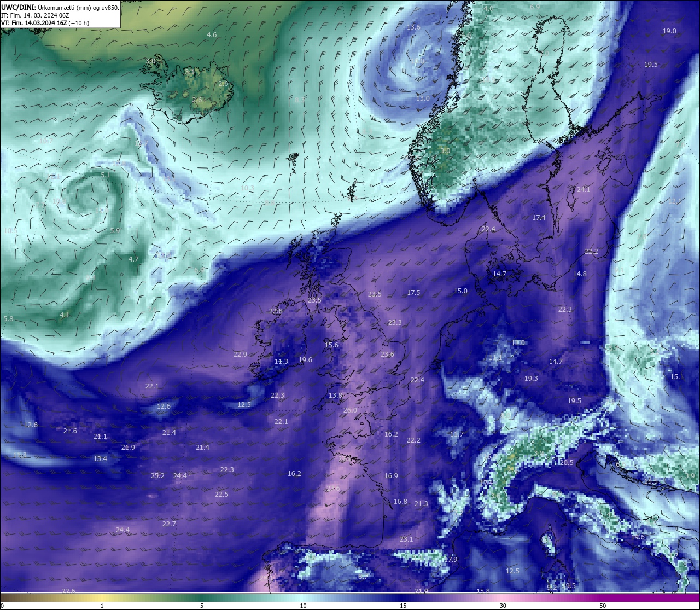Click the 4.7 value in the Atlantic low
The height and width of the screenshot is (610, 700).
pos(133,259)
